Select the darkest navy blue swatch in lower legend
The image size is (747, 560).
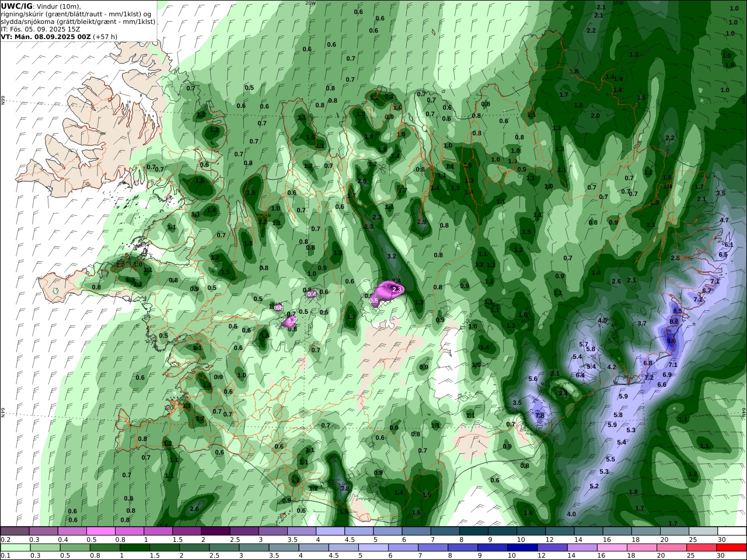point(521,548)
